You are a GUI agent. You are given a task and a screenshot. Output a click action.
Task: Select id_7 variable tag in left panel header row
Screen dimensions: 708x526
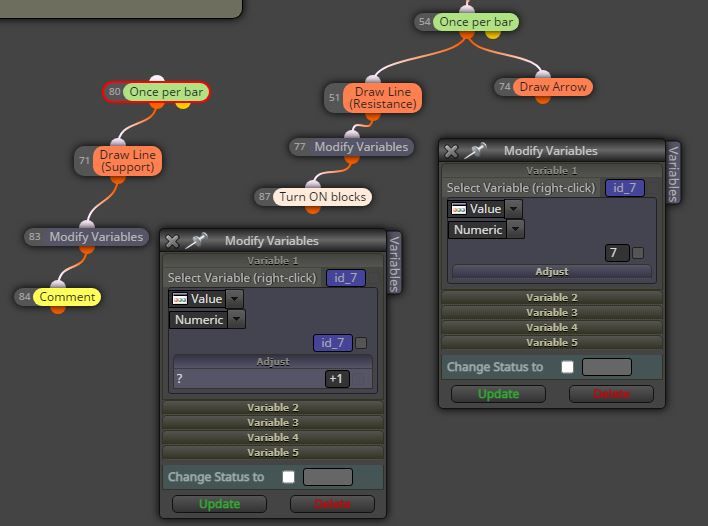pos(345,278)
